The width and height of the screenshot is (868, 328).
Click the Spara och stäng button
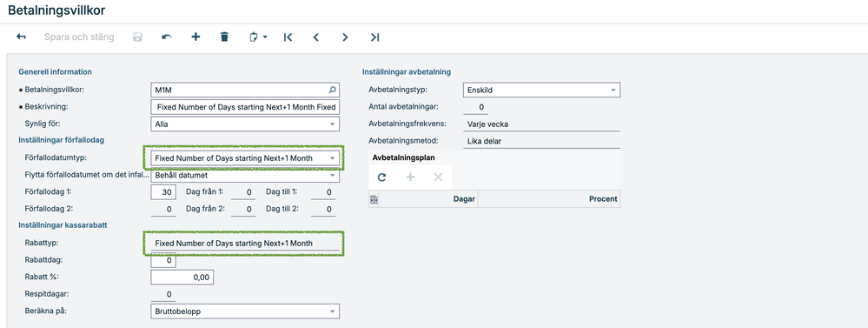point(79,37)
